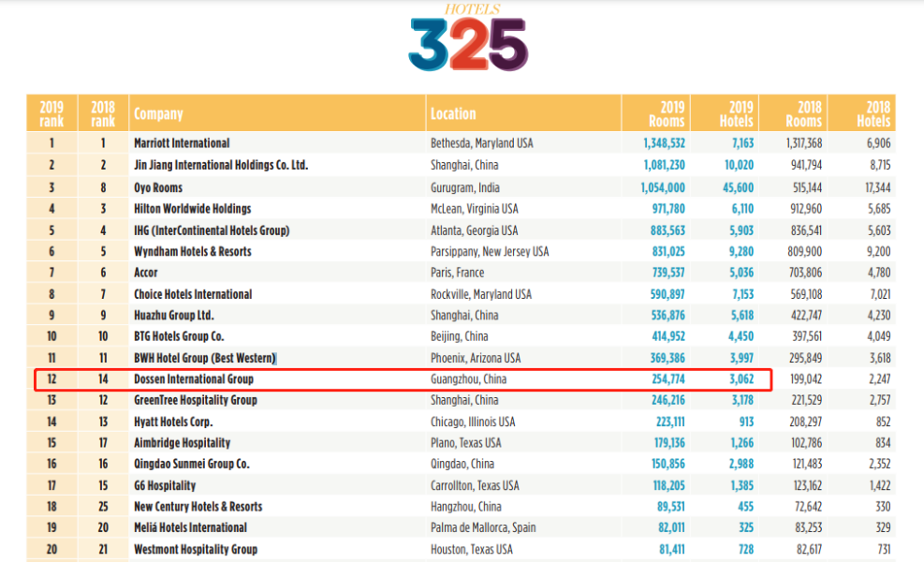
Task: Select the Oyo Rooms company entry
Action: 158,187
